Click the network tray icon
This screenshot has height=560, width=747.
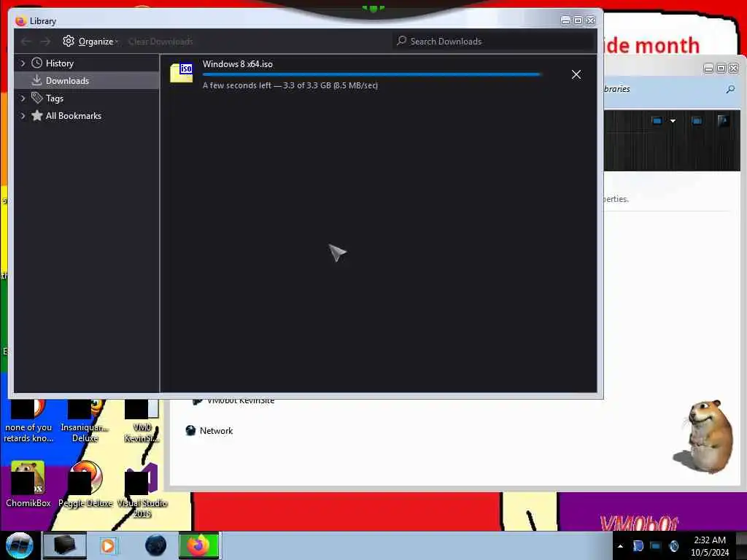click(656, 546)
